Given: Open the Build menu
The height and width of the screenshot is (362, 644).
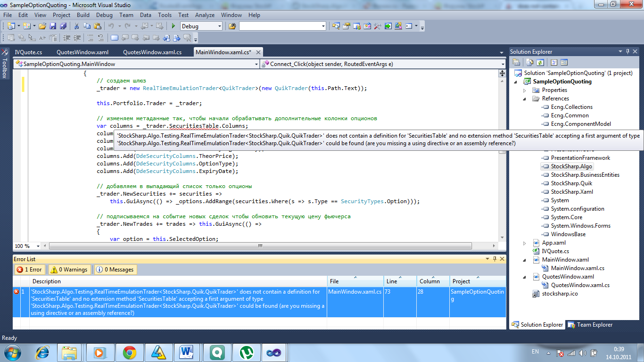Looking at the screenshot, I should 83,15.
